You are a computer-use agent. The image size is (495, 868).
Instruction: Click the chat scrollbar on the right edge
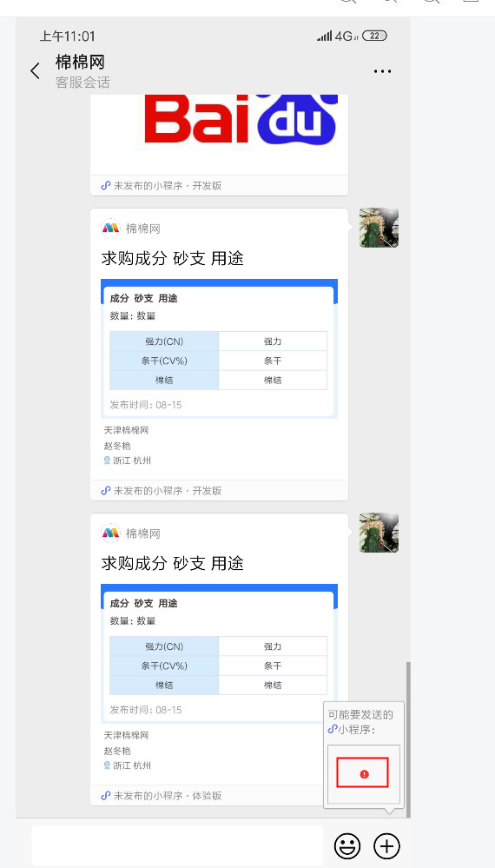[x=409, y=739]
